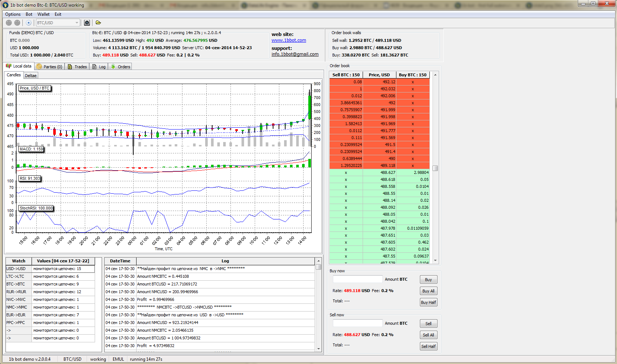This screenshot has width=617, height=364.
Task: Click the info.1bbot@gmail.com support link
Action: coord(295,54)
